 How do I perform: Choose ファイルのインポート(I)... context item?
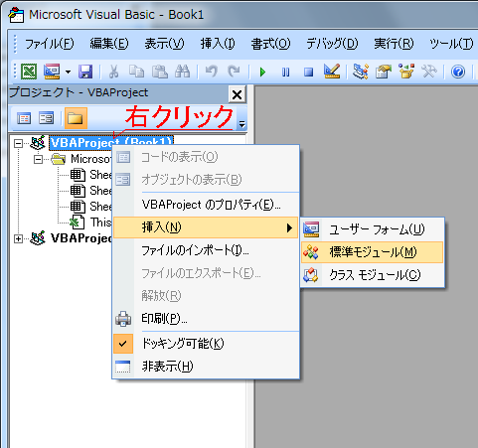tap(206, 250)
